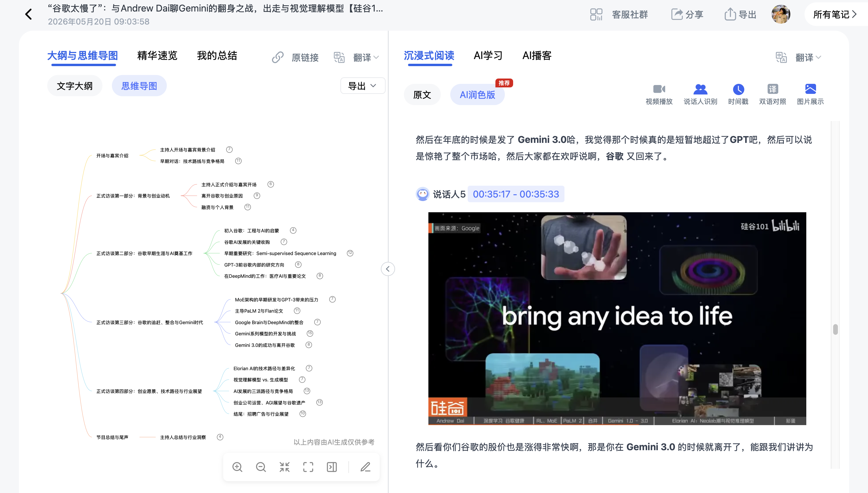The image size is (868, 493).
Task: Open left panel 翻译 dropdown
Action: click(366, 57)
